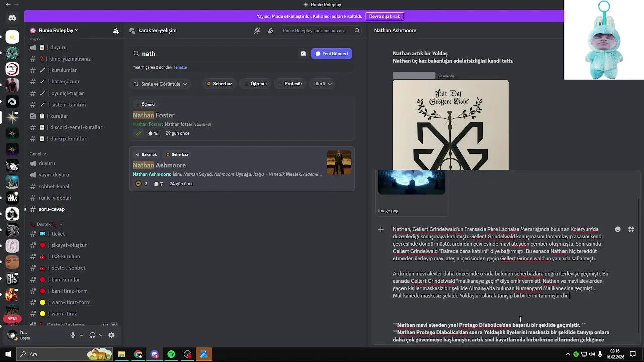644x362 pixels.
Task: Open Spotify from the taskbar
Action: tap(171, 354)
